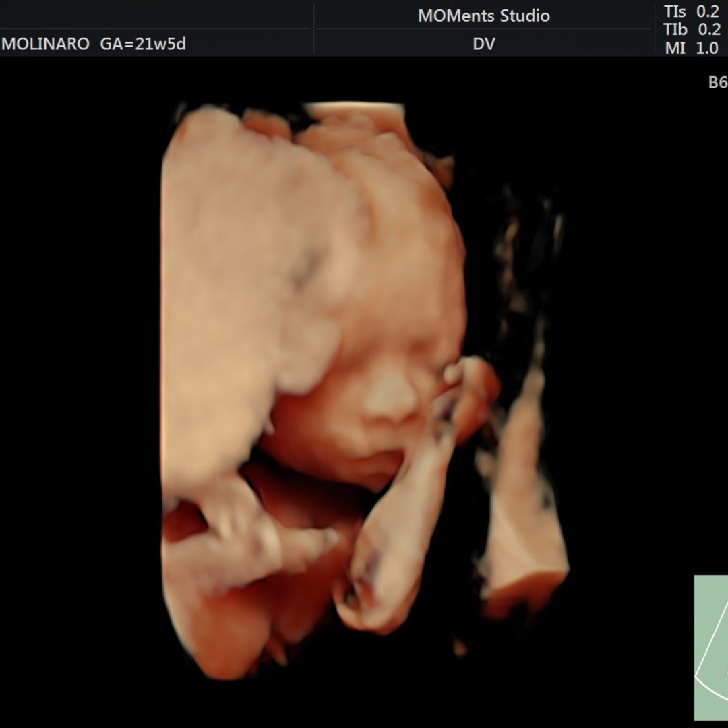728x728 pixels.
Task: Select the TIs 0.2 thermal index readout
Action: pyautogui.click(x=691, y=11)
